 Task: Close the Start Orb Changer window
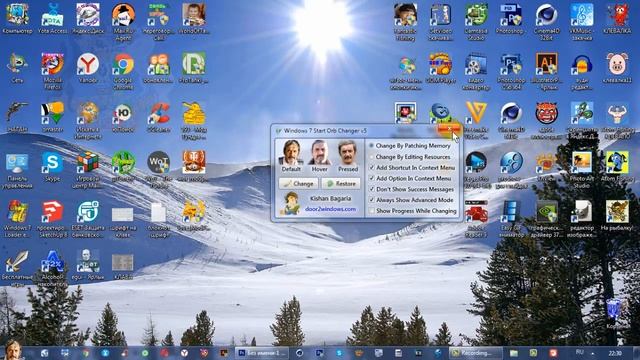pos(449,129)
